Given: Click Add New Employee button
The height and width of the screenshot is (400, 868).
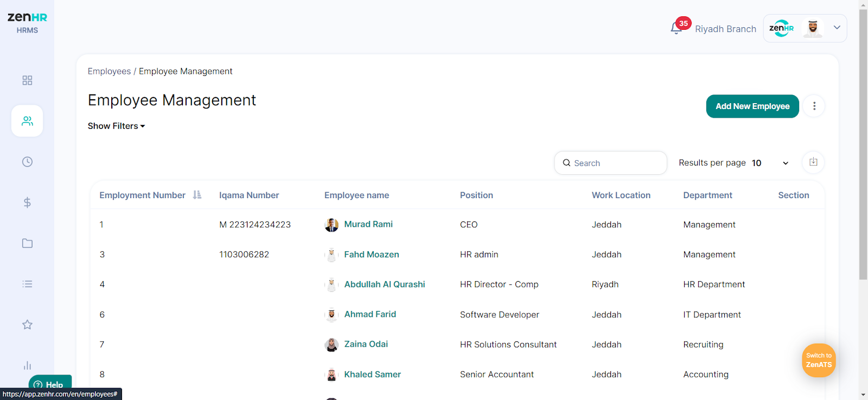Looking at the screenshot, I should pyautogui.click(x=752, y=106).
